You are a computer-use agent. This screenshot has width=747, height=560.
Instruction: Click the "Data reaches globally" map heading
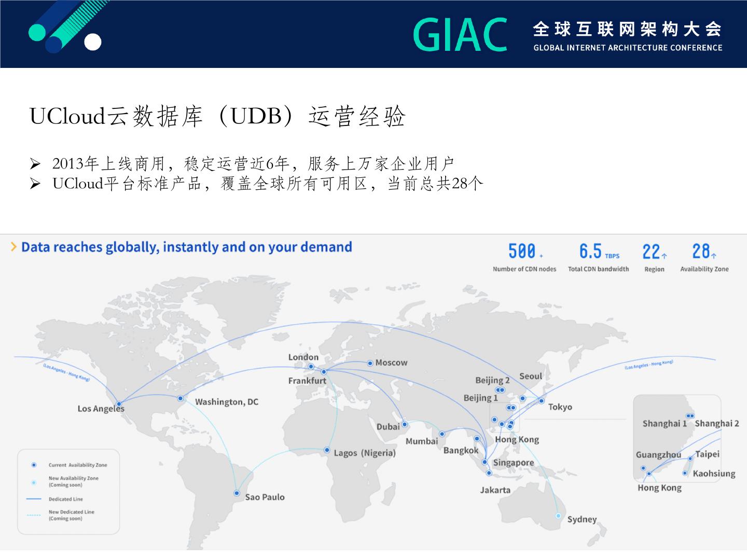187,247
